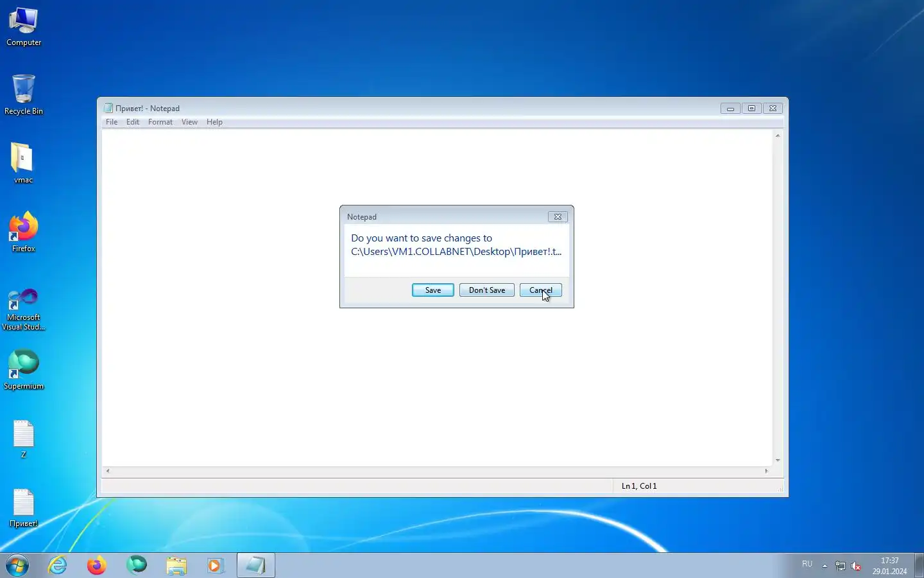Launch Internet Explorer from taskbar

click(58, 565)
